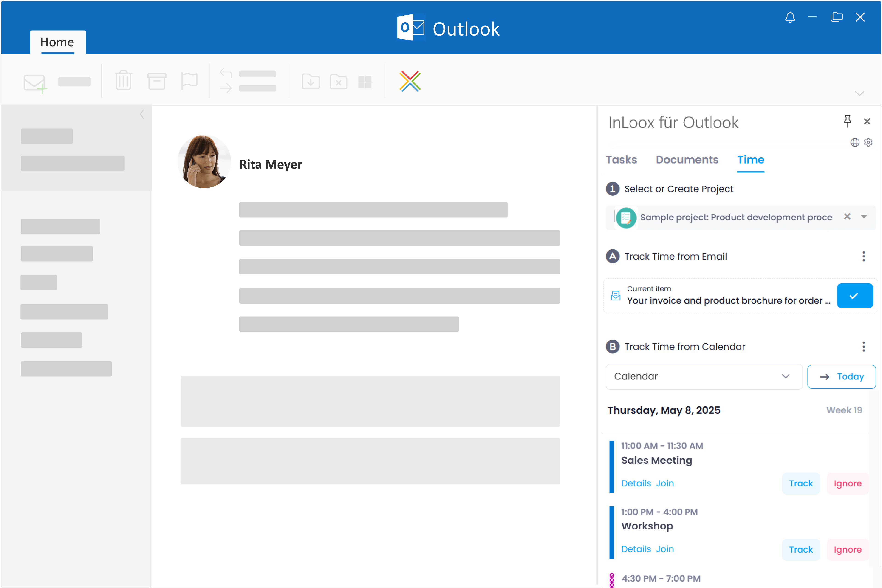The image size is (882, 588).
Task: Ignore the Sales Meeting entry
Action: (848, 483)
